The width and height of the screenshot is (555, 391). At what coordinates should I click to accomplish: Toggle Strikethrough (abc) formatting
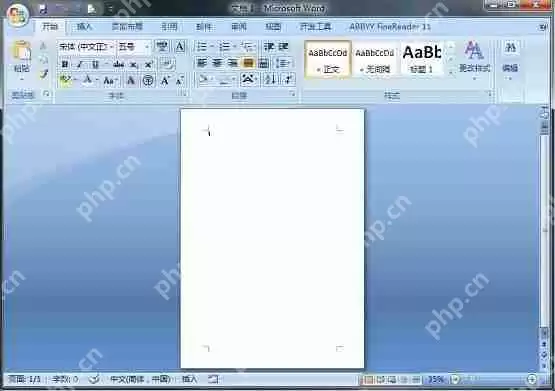pos(118,64)
